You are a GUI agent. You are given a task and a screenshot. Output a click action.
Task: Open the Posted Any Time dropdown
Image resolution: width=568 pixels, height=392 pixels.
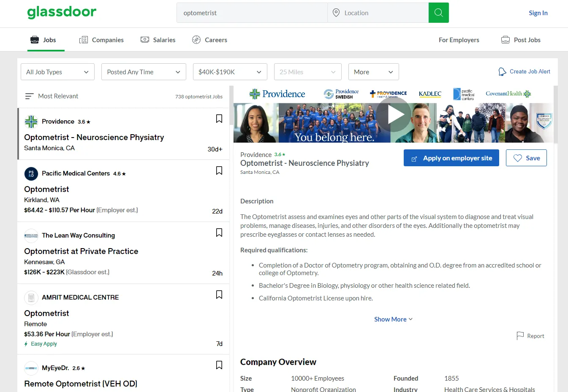[x=144, y=72]
